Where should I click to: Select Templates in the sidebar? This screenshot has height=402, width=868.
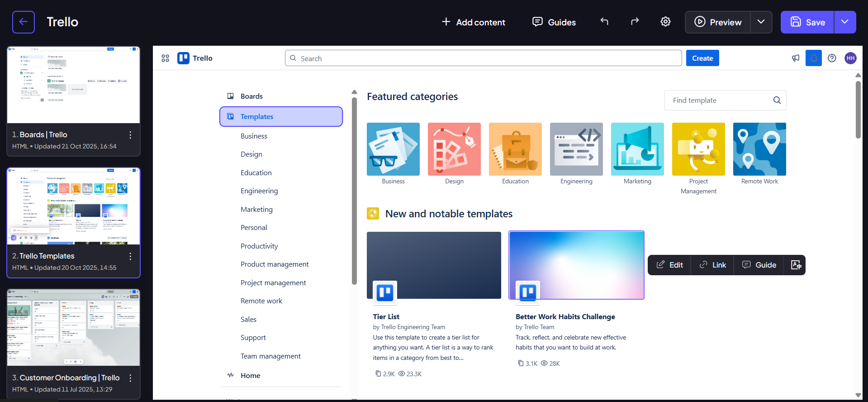point(281,116)
